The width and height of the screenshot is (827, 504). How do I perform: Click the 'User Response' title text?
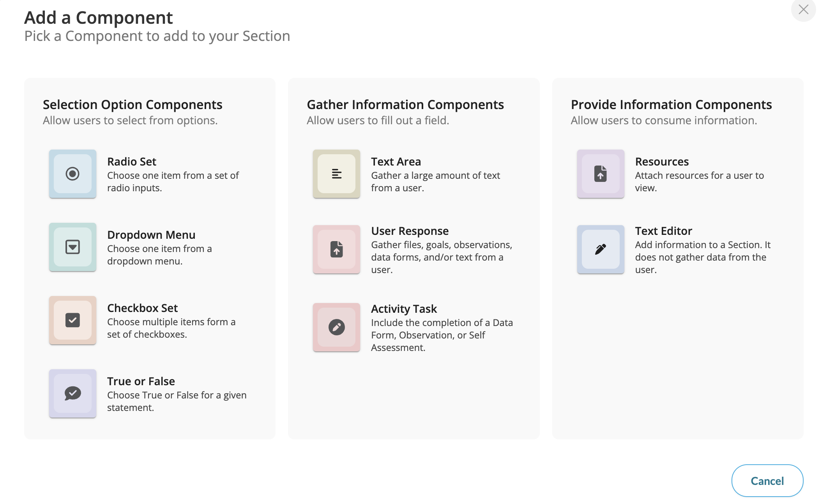(410, 231)
